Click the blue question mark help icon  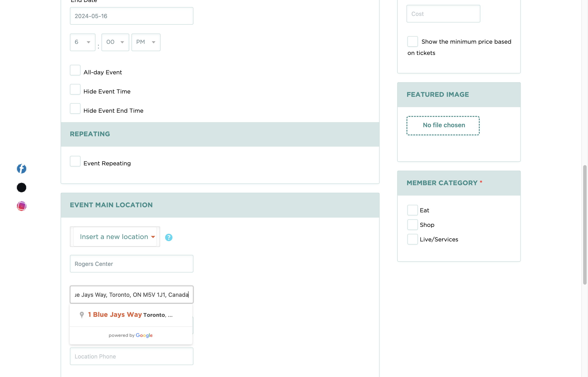point(169,237)
